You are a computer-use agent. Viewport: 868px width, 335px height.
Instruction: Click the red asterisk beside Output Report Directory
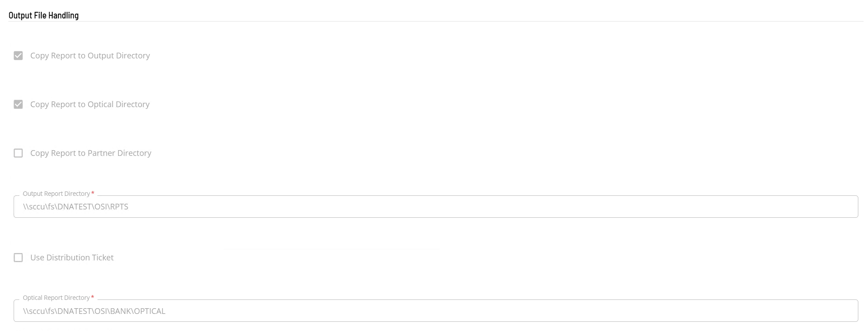93,193
